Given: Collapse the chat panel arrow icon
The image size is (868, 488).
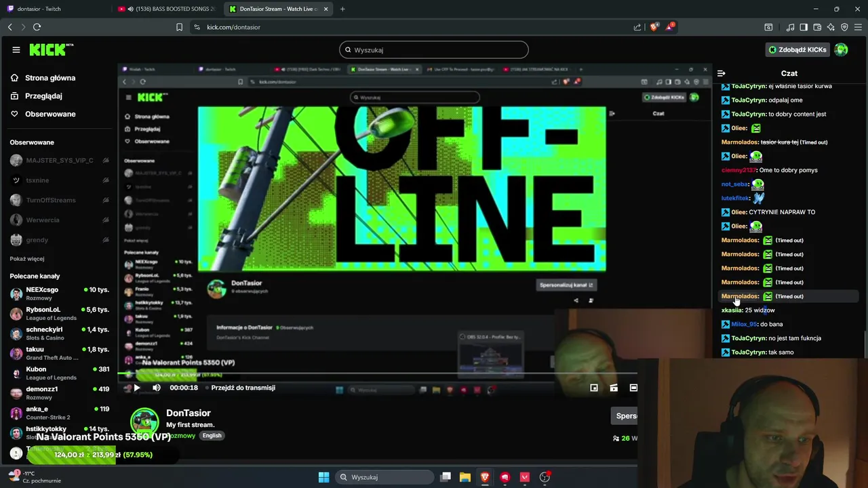Looking at the screenshot, I should pyautogui.click(x=722, y=73).
